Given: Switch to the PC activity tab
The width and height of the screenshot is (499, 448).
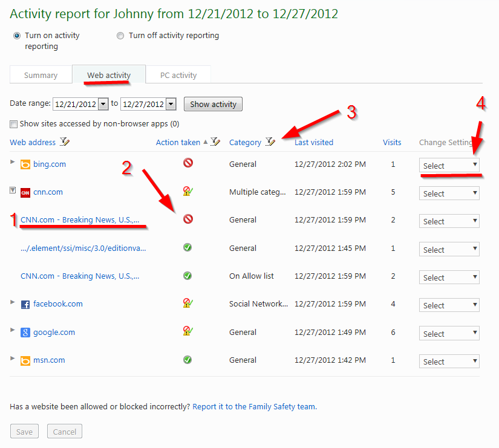Looking at the screenshot, I should tap(178, 75).
